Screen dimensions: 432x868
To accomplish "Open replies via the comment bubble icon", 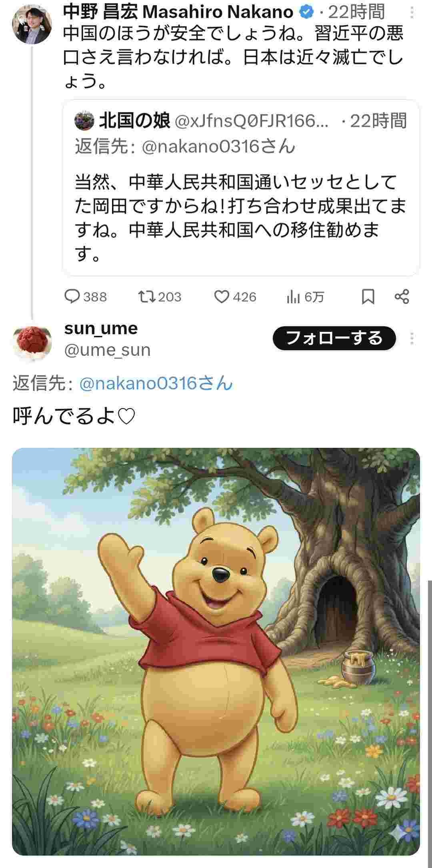I will (x=73, y=297).
